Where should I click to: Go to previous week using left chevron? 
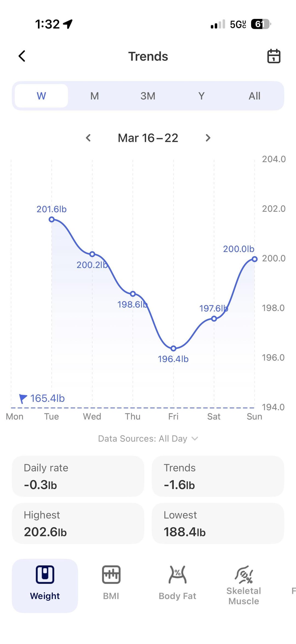[x=88, y=138]
